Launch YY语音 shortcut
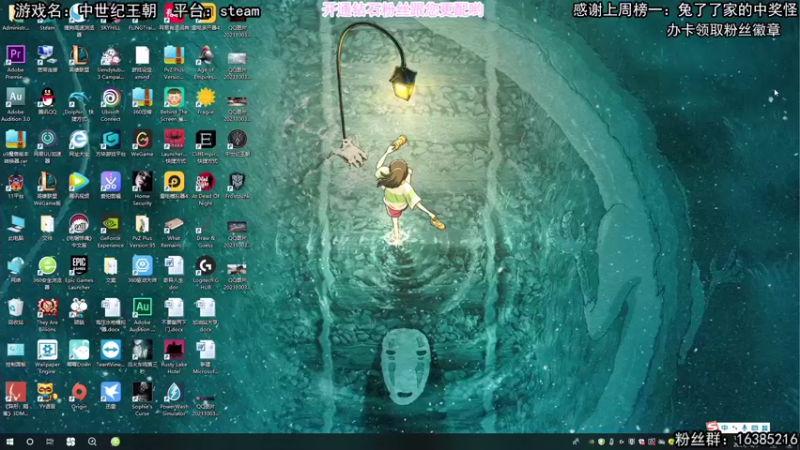800x450 pixels. (x=47, y=393)
